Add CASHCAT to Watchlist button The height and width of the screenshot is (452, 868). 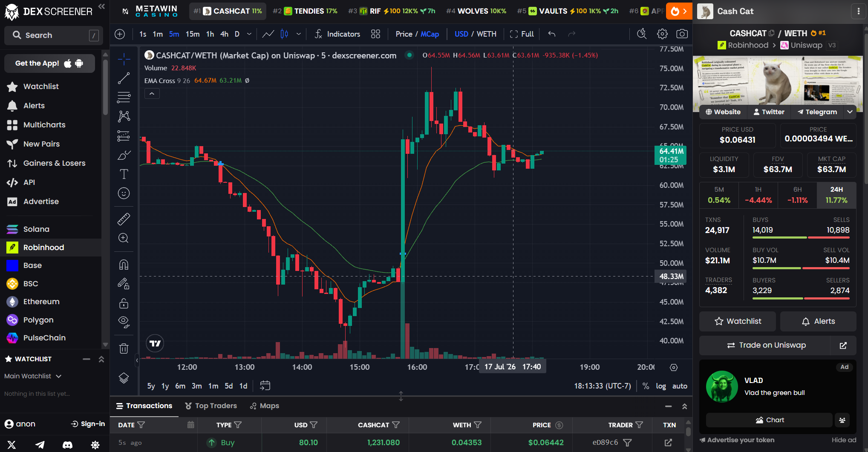pyautogui.click(x=738, y=321)
